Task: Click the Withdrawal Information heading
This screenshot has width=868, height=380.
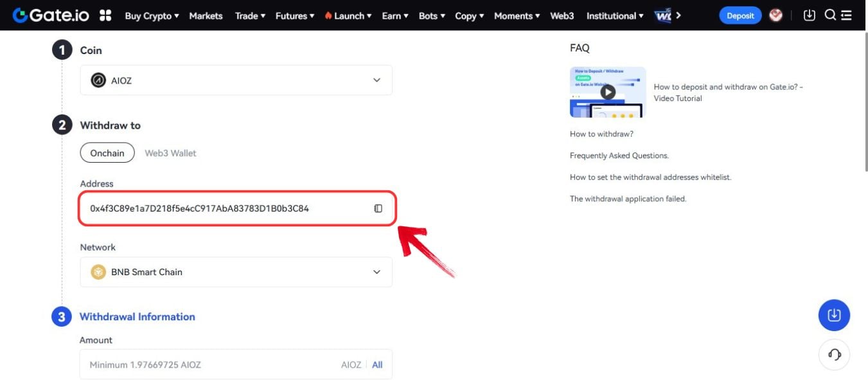Action: [x=137, y=316]
